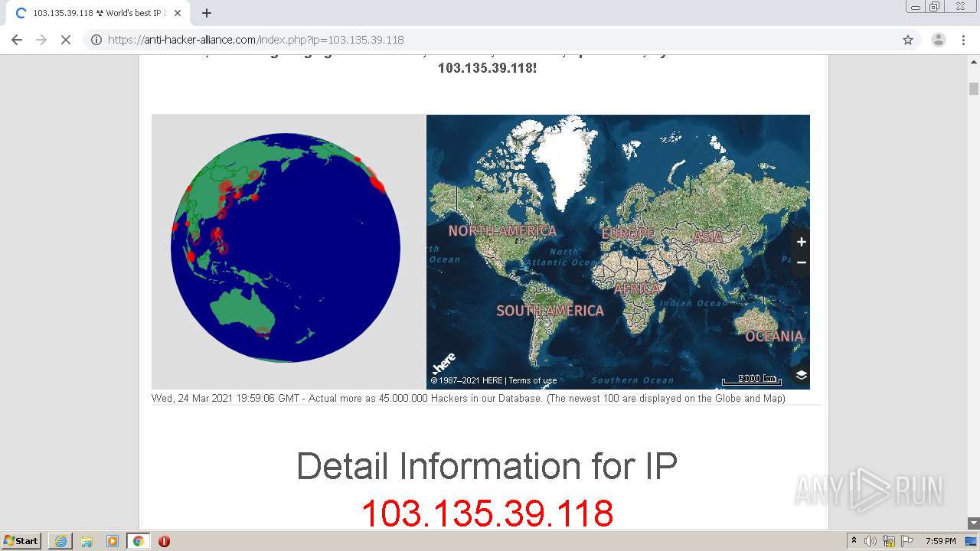Open the media player taskbar icon
The height and width of the screenshot is (551, 980).
coord(113,541)
